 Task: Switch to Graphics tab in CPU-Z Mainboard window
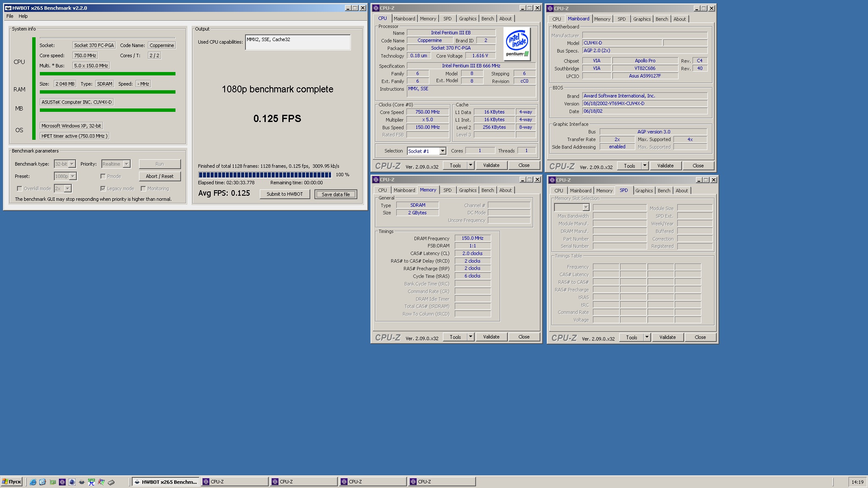click(x=642, y=19)
